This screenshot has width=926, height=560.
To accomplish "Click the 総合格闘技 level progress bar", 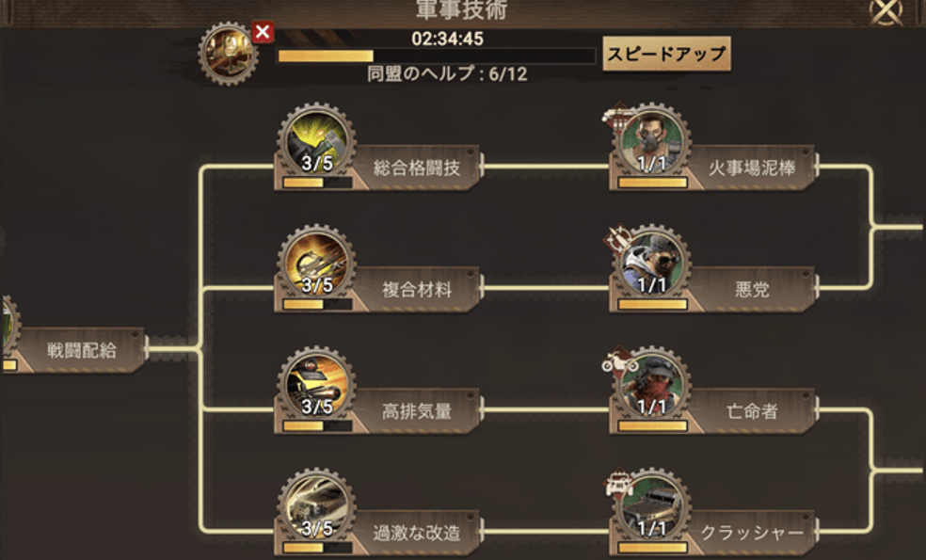I will 317,183.
